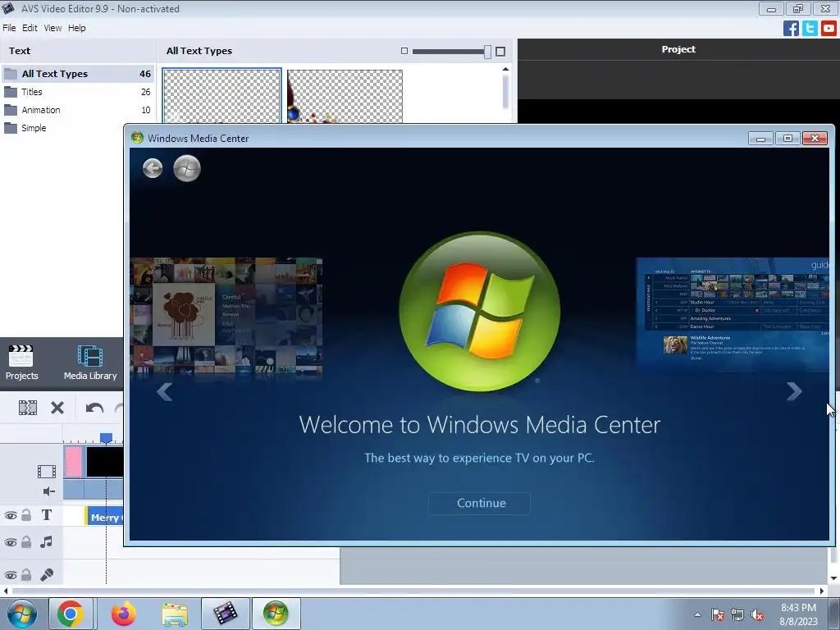Viewport: 840px width, 630px height.
Task: Select the Titles folder
Action: pyautogui.click(x=78, y=92)
